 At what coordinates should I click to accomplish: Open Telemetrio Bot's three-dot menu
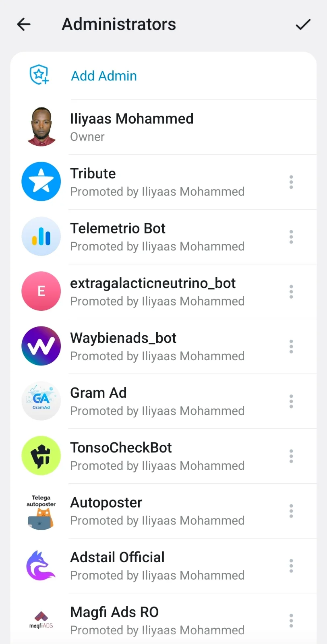click(291, 237)
